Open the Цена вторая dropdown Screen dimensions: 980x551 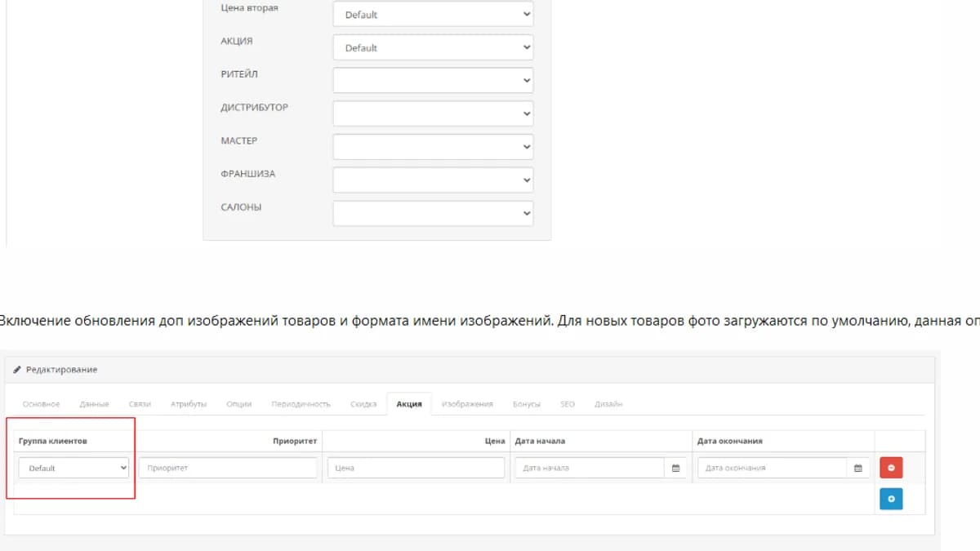point(433,15)
